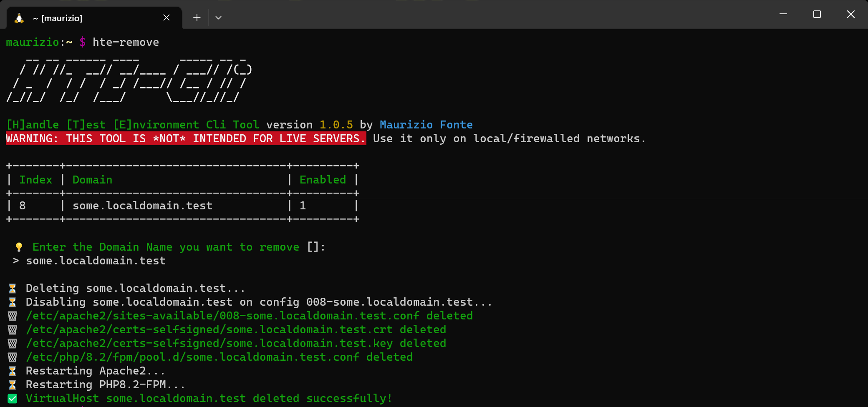Image resolution: width=868 pixels, height=407 pixels.
Task: Click the hourglass beside 'Restarting Apache2'
Action: pos(13,371)
